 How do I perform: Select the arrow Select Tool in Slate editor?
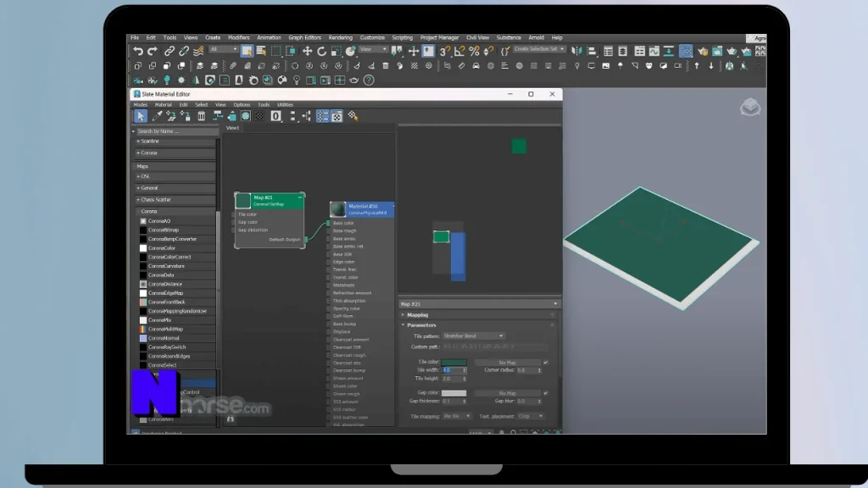tap(140, 116)
